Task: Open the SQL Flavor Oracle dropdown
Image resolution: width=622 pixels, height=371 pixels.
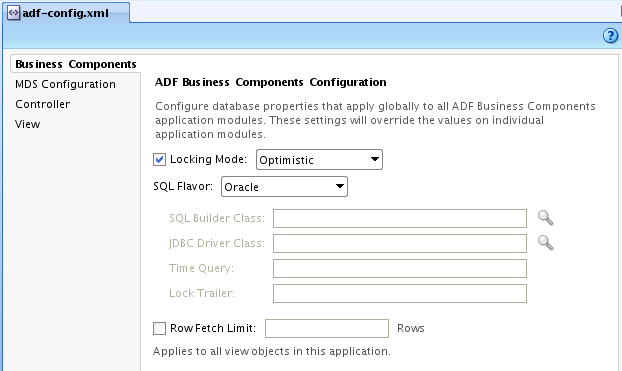Action: pyautogui.click(x=284, y=186)
